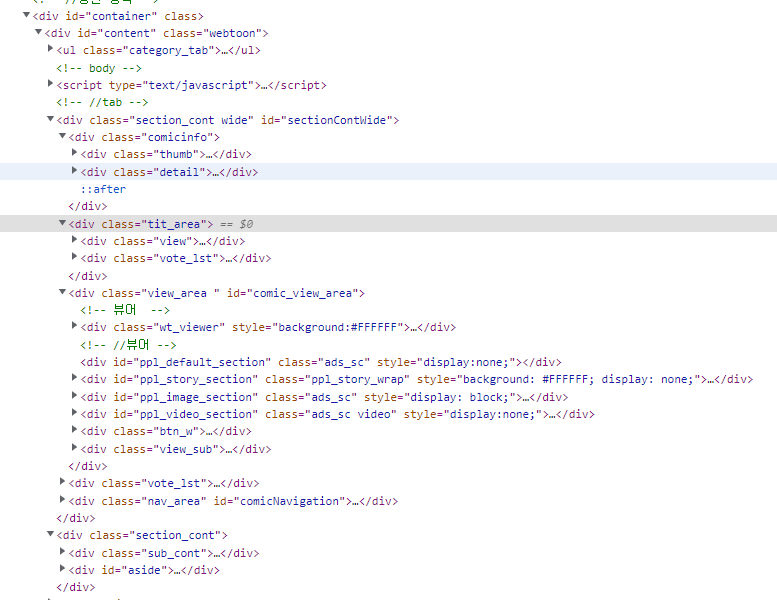
Task: Collapse the div id="container" node
Action: click(x=26, y=15)
